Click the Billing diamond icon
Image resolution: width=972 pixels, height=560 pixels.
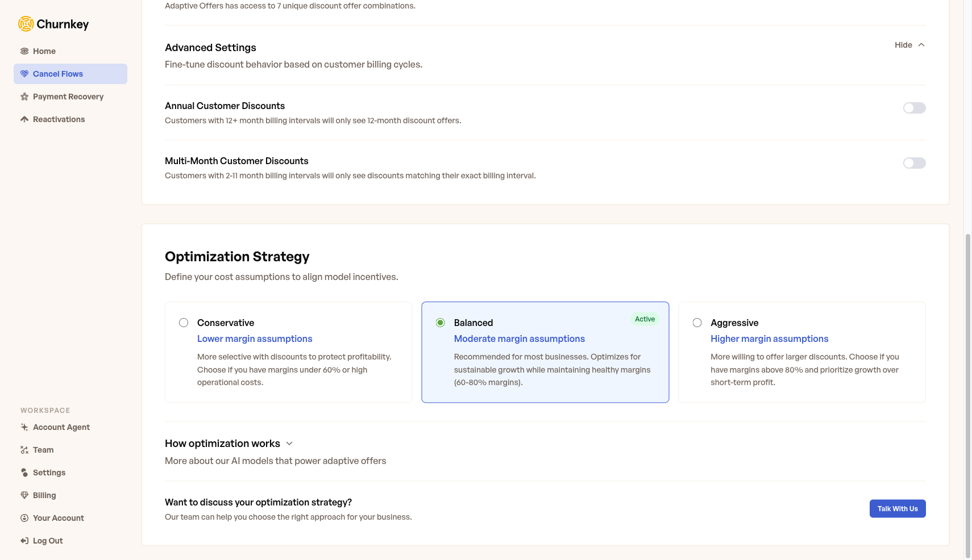tap(24, 495)
